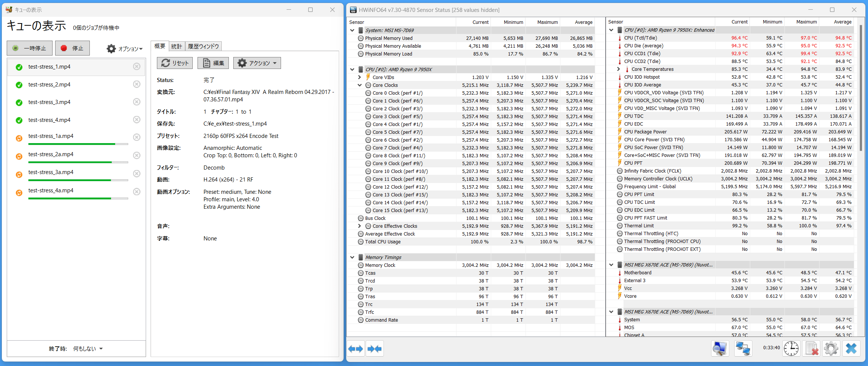This screenshot has width=868, height=366.
Task: Select the CPU PPT Limit row
Action: pos(730,195)
